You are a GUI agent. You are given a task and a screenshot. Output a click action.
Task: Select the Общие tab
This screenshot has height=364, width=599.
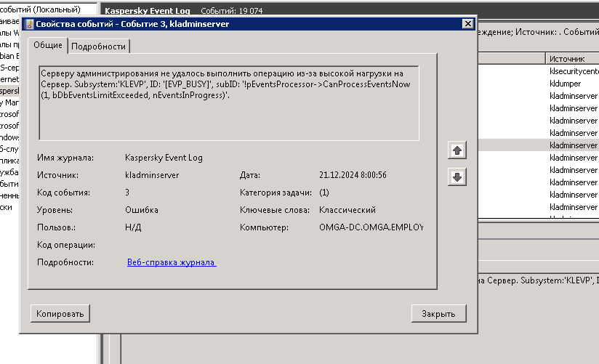point(48,45)
